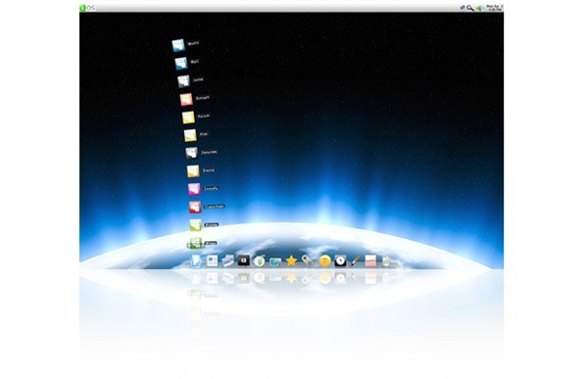This screenshot has width=588, height=379.
Task: Open the yellow smiley face dock icon
Action: [325, 261]
